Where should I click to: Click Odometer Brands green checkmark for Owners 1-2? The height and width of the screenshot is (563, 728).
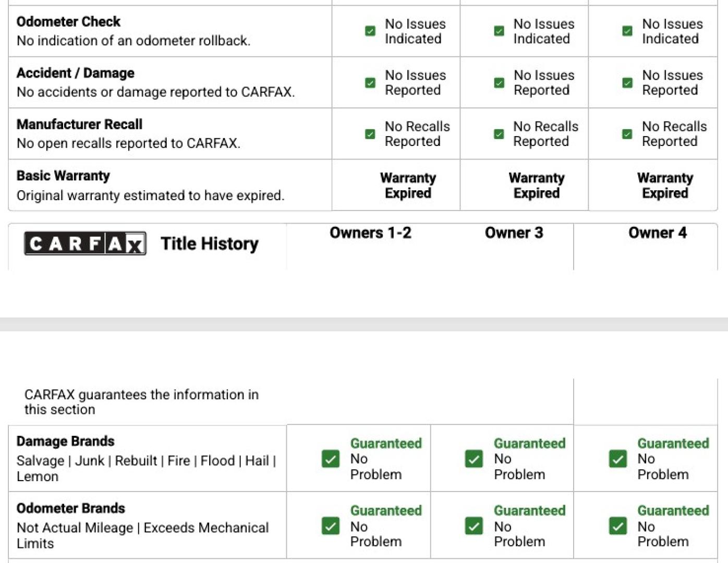(331, 526)
